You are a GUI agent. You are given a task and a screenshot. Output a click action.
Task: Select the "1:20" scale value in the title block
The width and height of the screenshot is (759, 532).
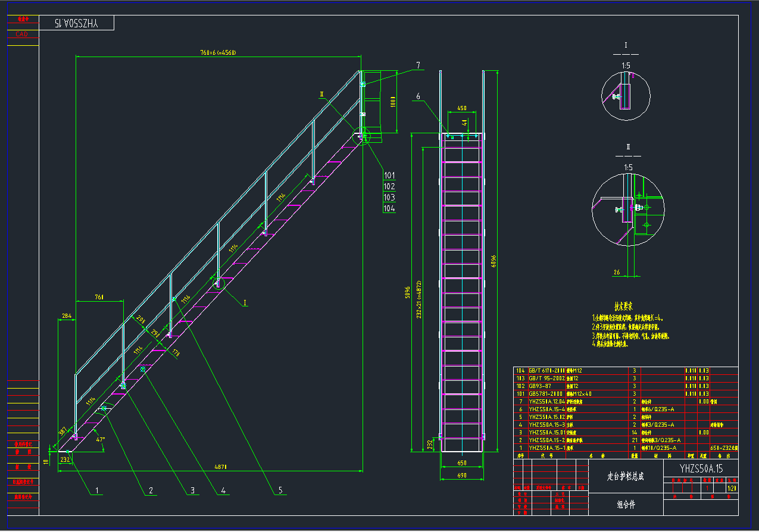tap(731, 487)
